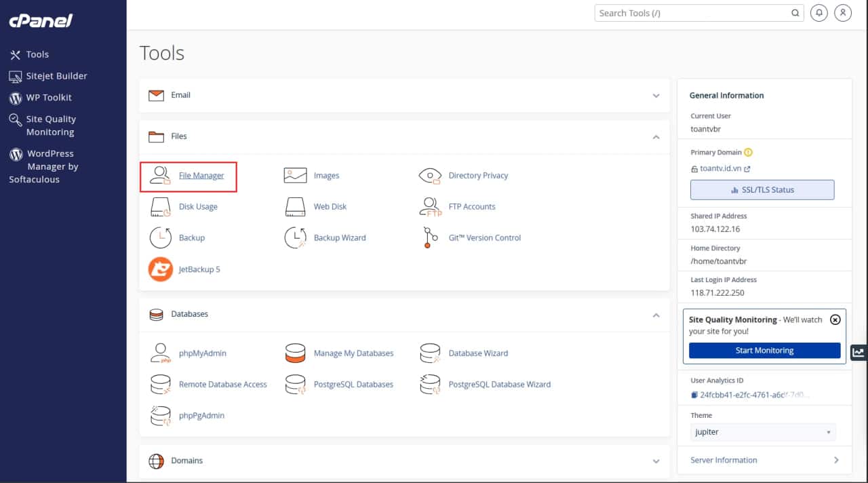Click the Databases section stack icon
868x483 pixels.
pyautogui.click(x=156, y=315)
